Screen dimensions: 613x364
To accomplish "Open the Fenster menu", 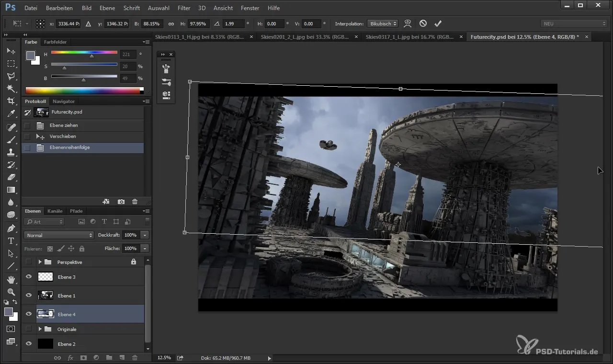I will [x=250, y=8].
